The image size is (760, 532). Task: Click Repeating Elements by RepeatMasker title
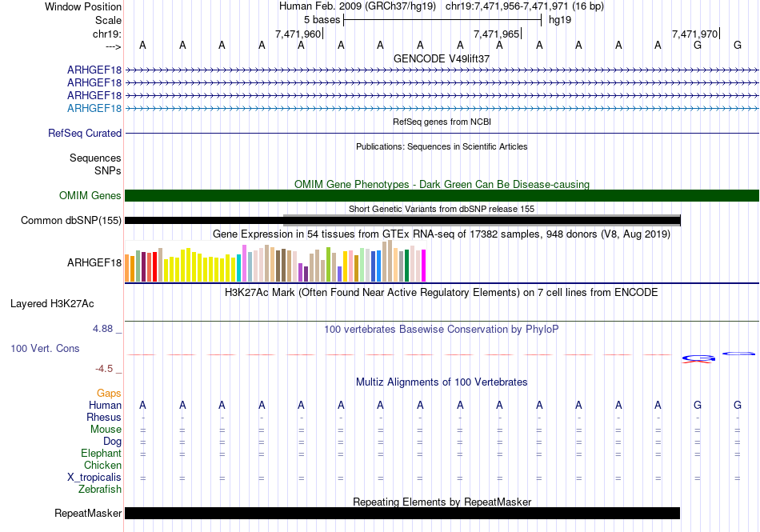click(442, 502)
